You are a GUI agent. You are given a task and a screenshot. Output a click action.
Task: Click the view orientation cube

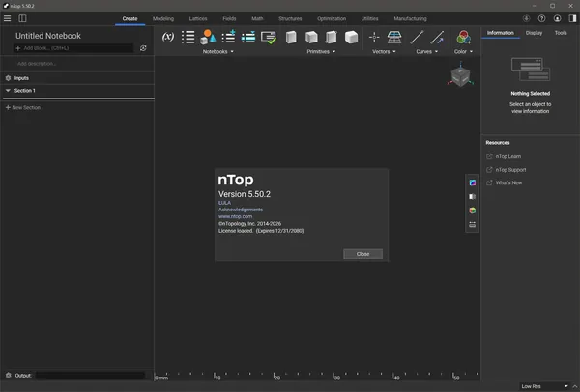[x=460, y=76]
